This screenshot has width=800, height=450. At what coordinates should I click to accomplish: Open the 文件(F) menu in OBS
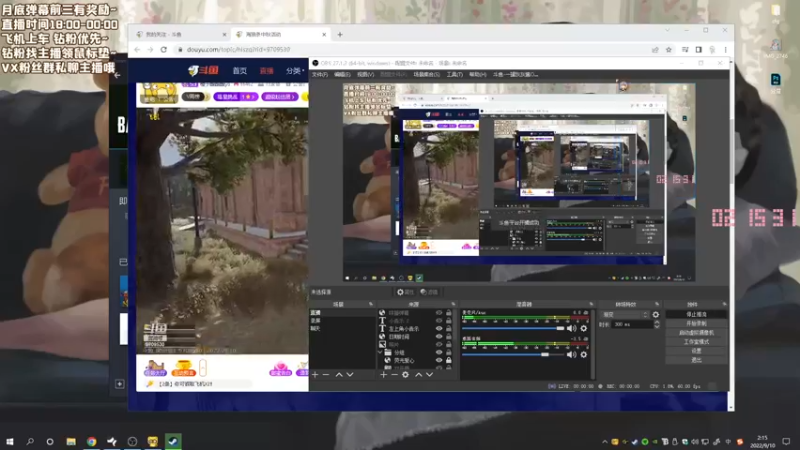pos(319,74)
